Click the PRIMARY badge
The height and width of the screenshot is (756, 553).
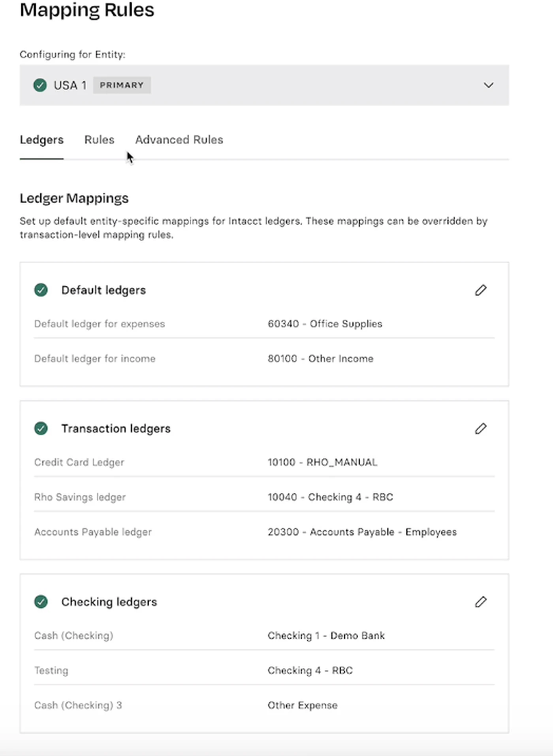click(x=122, y=85)
